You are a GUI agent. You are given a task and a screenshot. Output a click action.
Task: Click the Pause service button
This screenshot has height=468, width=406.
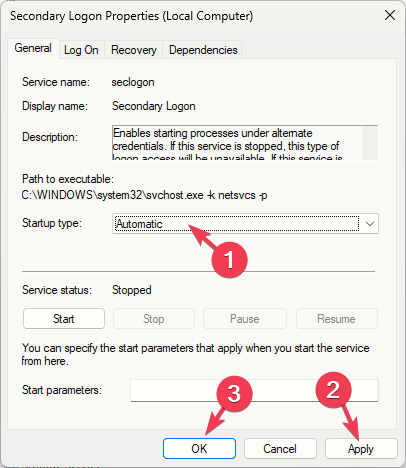(245, 319)
